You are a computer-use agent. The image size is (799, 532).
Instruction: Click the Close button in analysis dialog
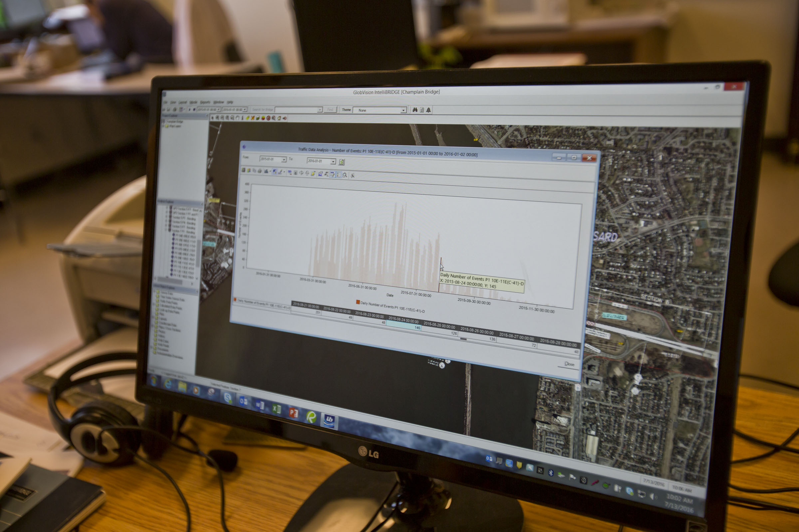click(569, 364)
